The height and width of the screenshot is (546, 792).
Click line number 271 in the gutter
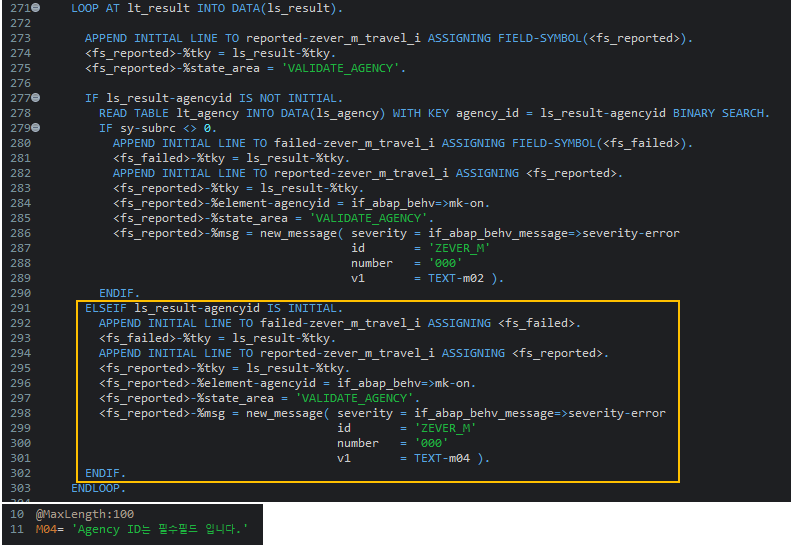pyautogui.click(x=20, y=8)
